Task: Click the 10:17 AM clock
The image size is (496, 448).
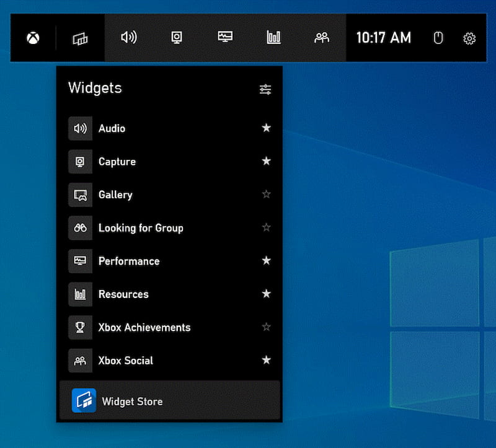Action: coord(383,38)
